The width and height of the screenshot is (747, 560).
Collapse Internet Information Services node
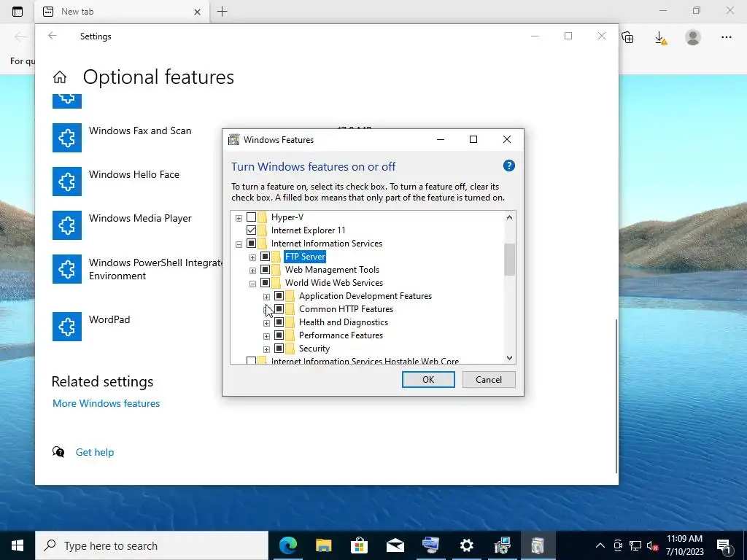click(x=239, y=244)
